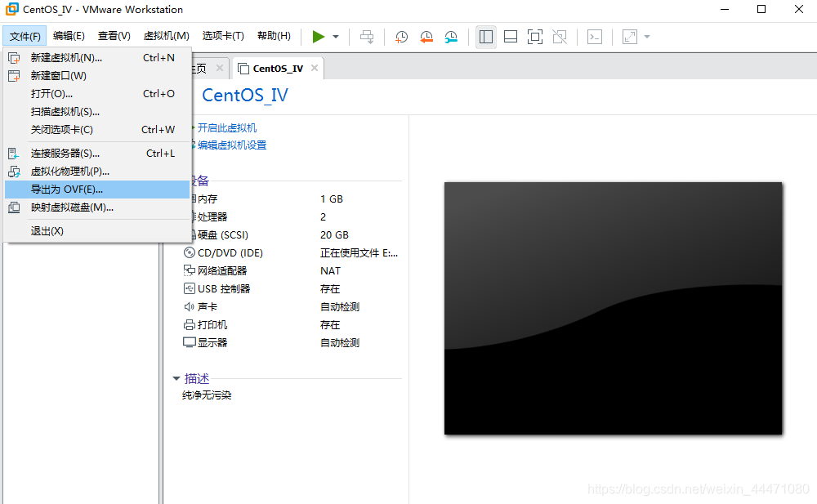This screenshot has width=817, height=504.
Task: Open the 文件(F) menu
Action: pyautogui.click(x=25, y=36)
